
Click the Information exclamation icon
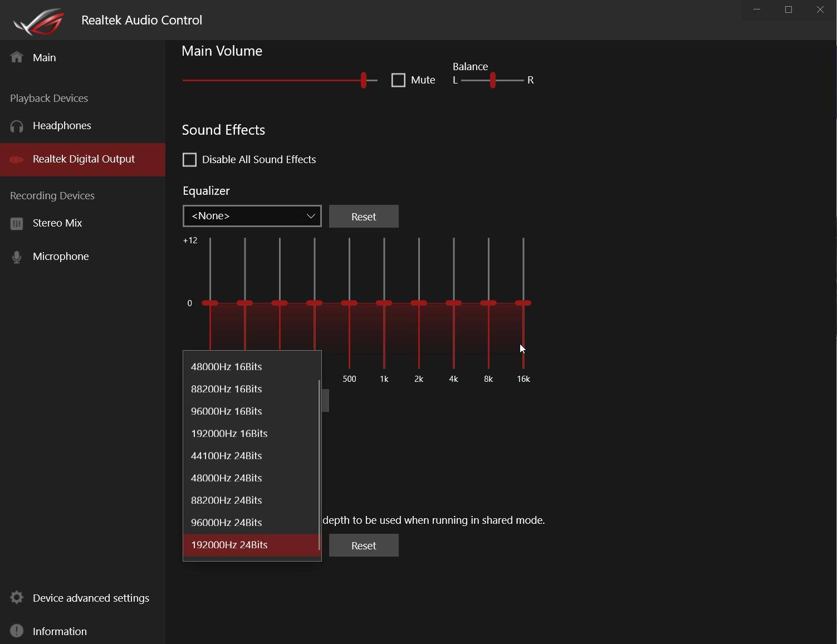17,631
